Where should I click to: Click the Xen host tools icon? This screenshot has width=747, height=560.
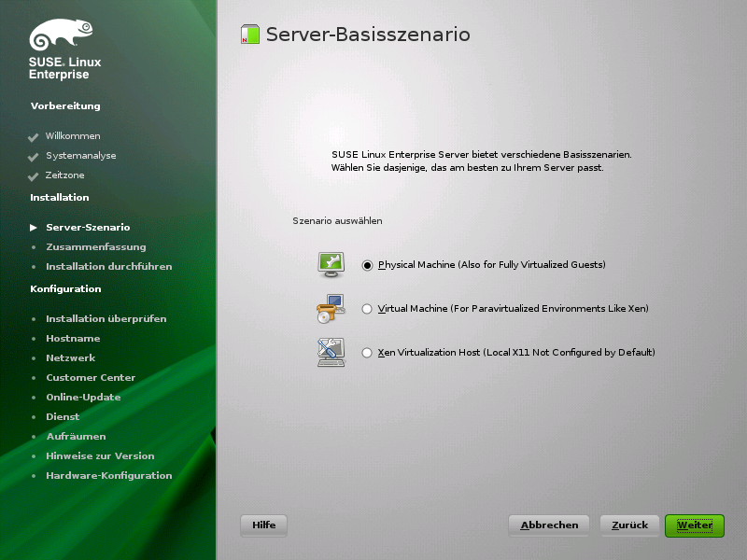[331, 352]
